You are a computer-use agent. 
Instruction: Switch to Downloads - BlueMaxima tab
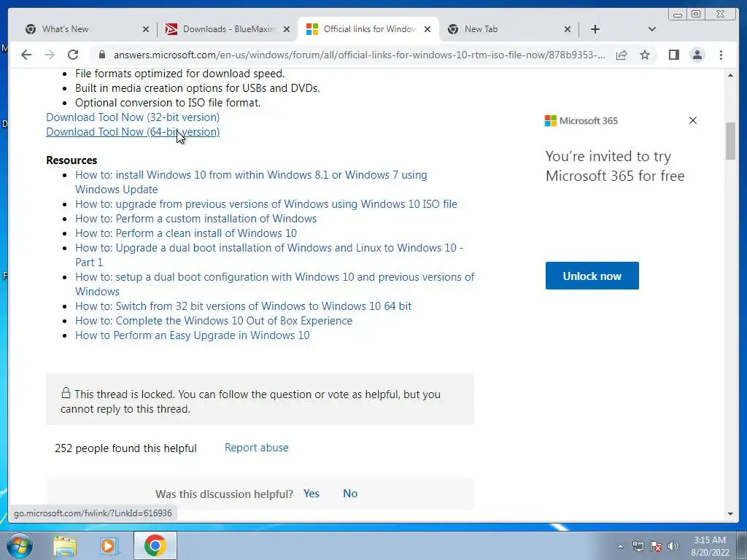tap(226, 29)
